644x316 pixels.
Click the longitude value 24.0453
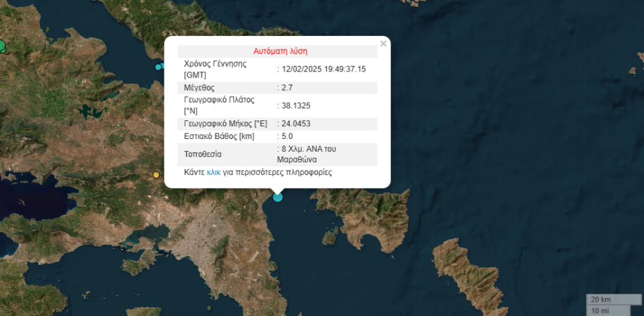tap(296, 124)
